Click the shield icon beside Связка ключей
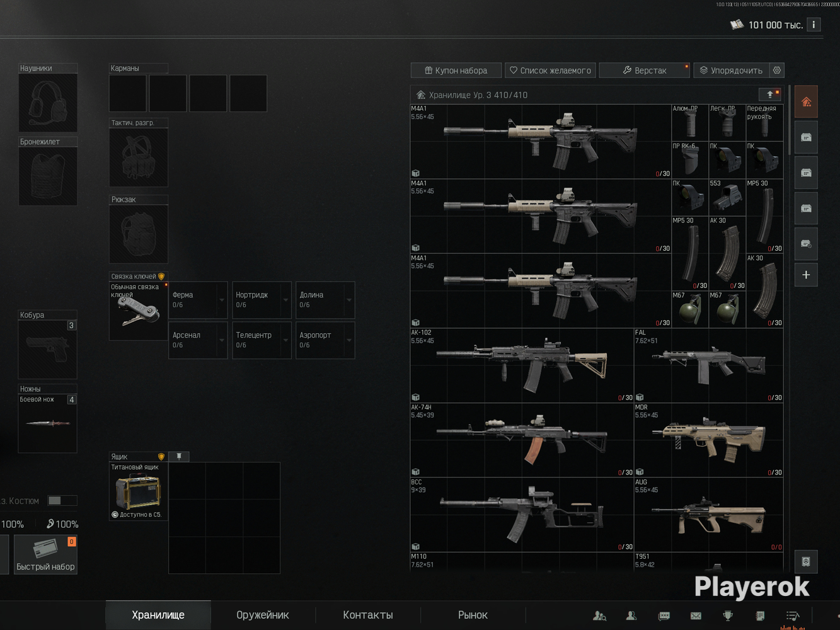This screenshot has width=840, height=630. pos(161,276)
